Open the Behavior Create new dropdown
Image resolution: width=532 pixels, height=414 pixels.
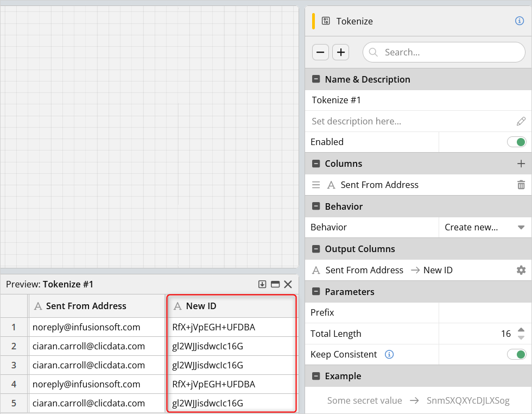[x=485, y=227]
